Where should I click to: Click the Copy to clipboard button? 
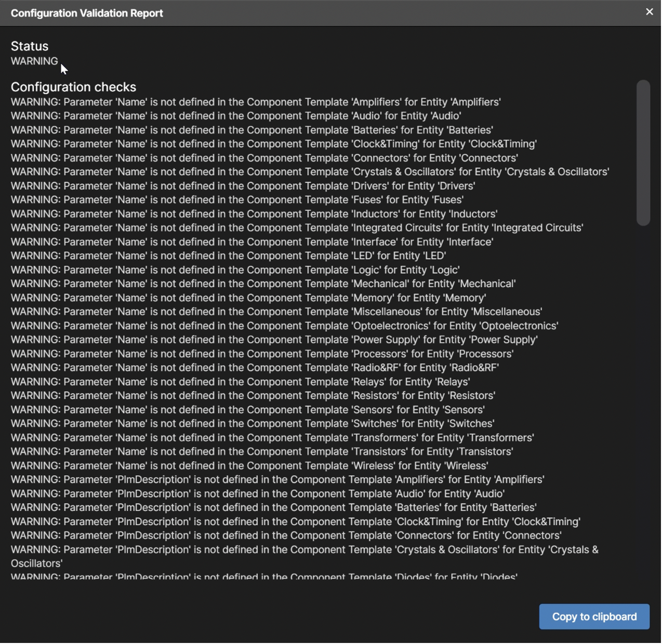tap(595, 618)
